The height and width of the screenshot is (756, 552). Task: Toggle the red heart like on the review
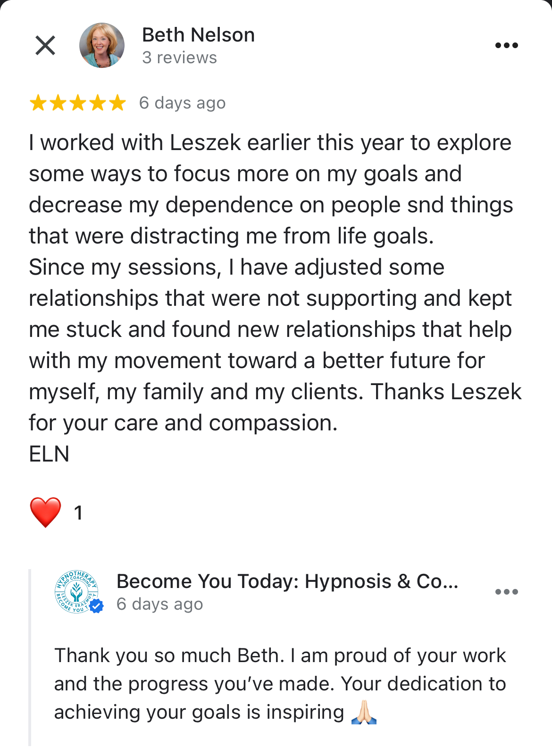click(x=45, y=512)
